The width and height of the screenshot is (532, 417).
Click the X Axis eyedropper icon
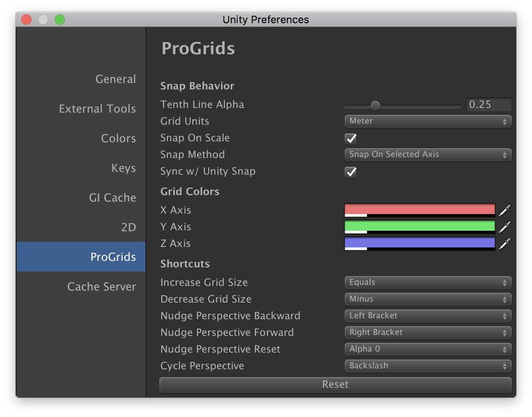(505, 210)
